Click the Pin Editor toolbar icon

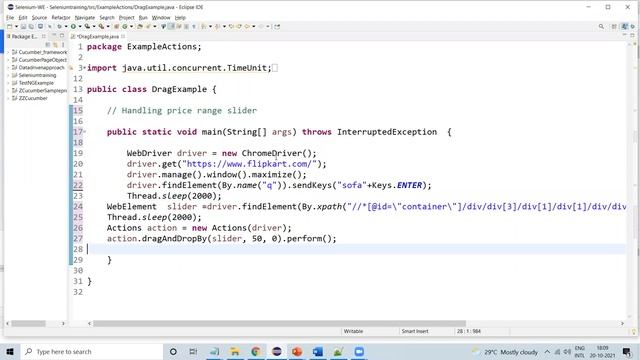pos(277,27)
